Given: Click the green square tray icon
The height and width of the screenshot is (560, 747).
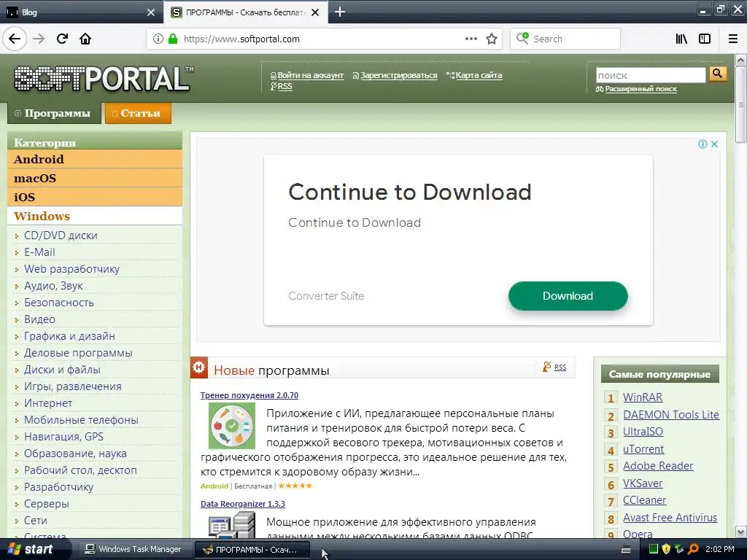Looking at the screenshot, I should pos(653,549).
